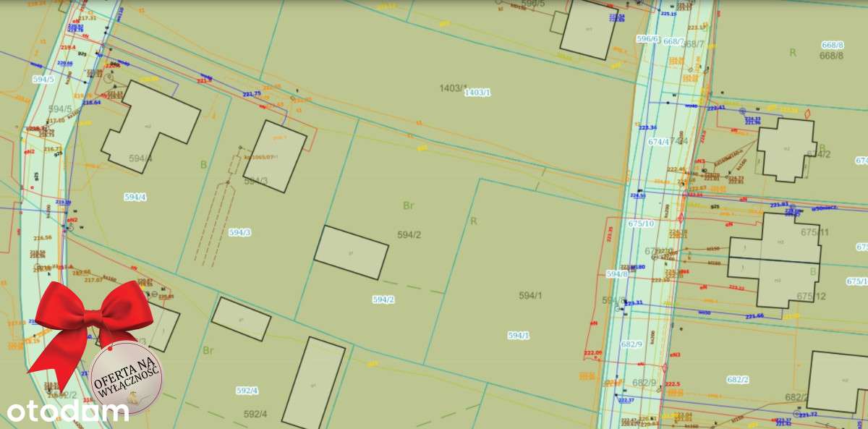868x429 pixels.
Task: Select the blue elevation value 222.37
Action: pos(626,400)
